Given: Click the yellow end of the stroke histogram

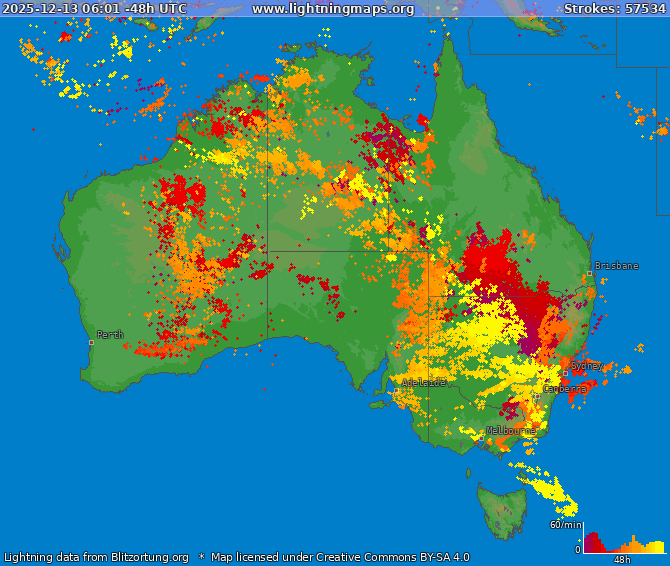Looking at the screenshot, I should coord(655,547).
